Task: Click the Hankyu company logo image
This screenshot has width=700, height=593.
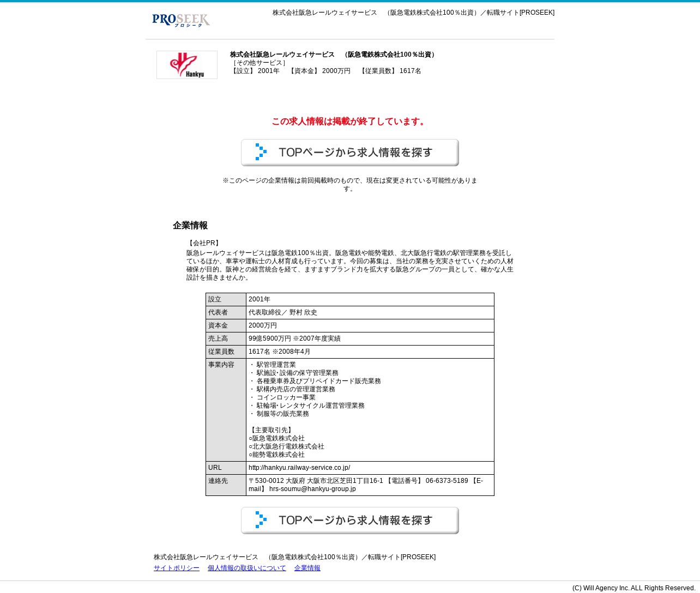Action: [x=187, y=65]
